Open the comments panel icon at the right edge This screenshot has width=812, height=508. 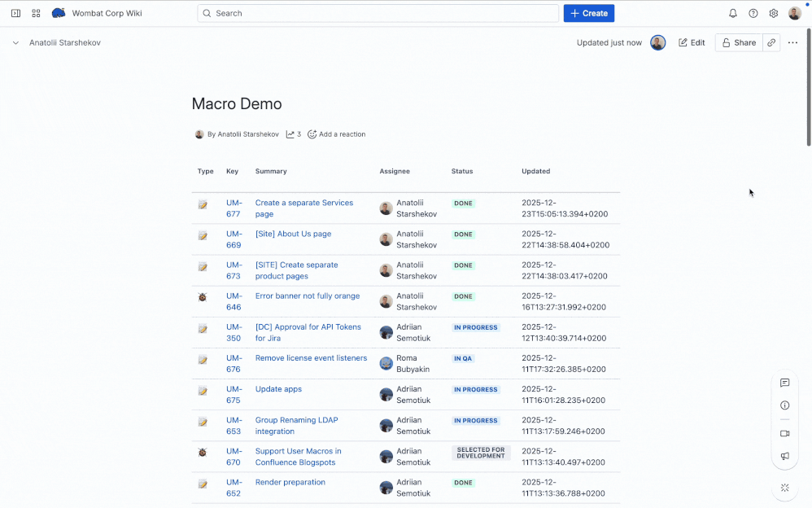pos(784,383)
